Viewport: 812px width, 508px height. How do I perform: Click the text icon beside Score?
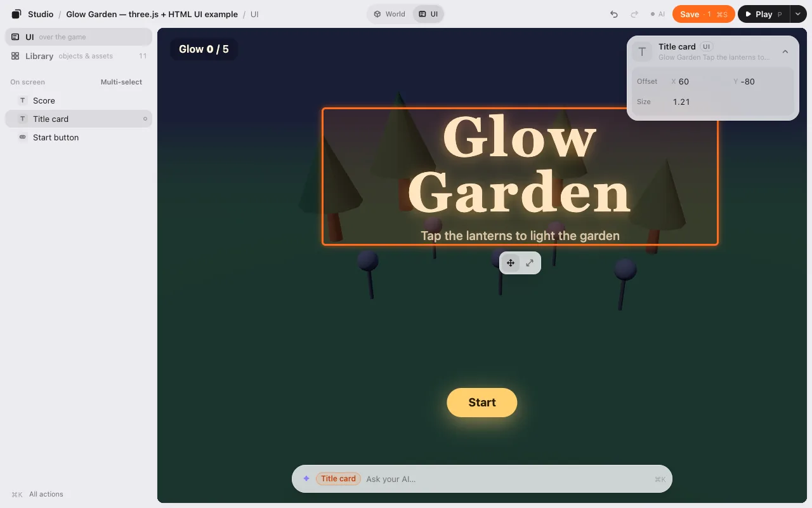(23, 100)
